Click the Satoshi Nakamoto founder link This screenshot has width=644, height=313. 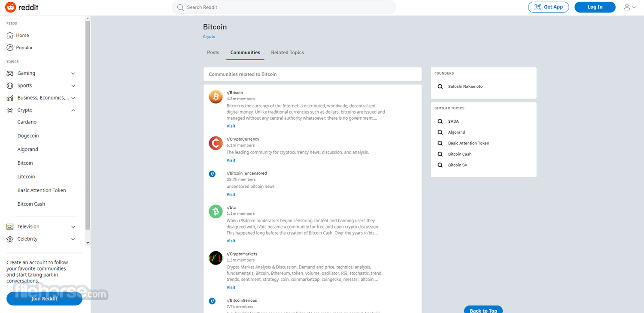[x=465, y=87]
